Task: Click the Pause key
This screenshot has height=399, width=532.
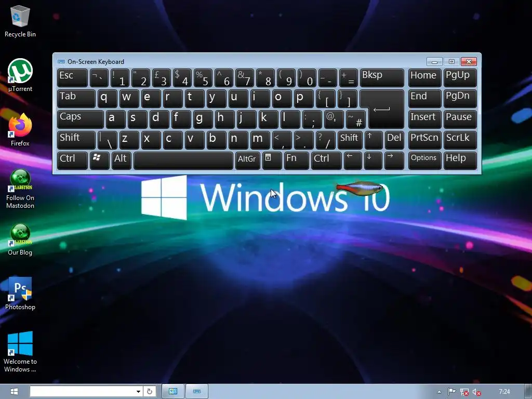Action: coord(460,119)
